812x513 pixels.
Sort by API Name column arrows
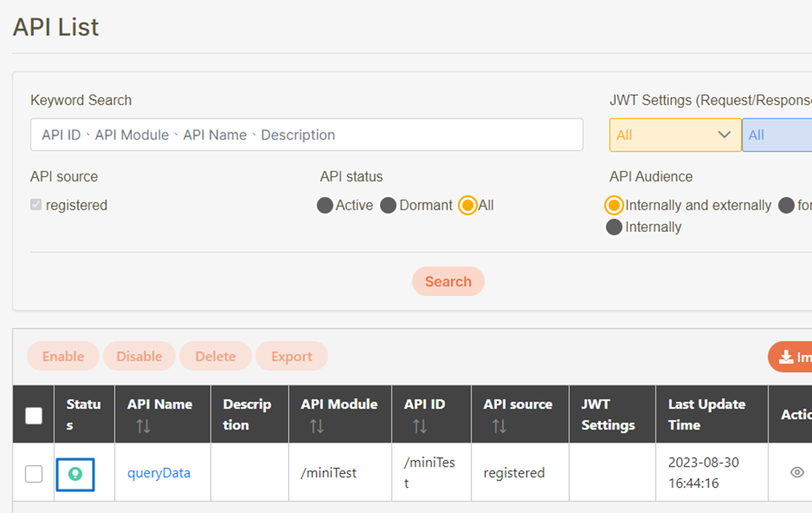(143, 427)
